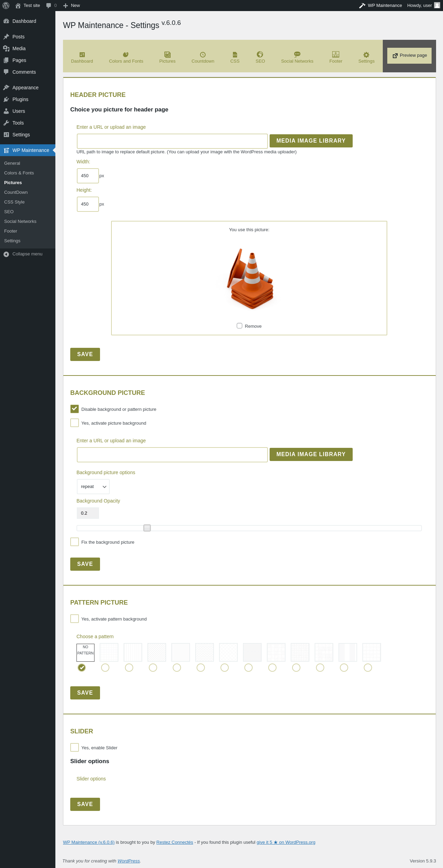443x868 pixels.
Task: Click the Dashboard tab icon in plugin nav
Action: coord(82,54)
